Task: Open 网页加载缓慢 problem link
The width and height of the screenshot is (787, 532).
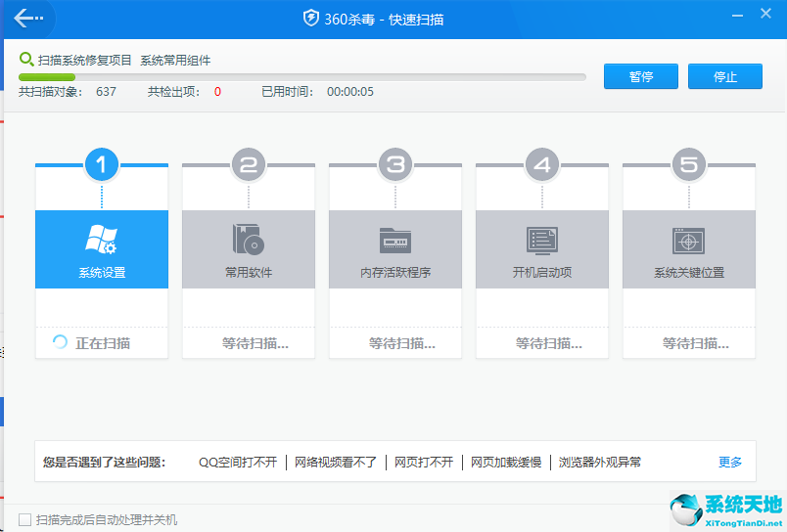Action: (506, 462)
